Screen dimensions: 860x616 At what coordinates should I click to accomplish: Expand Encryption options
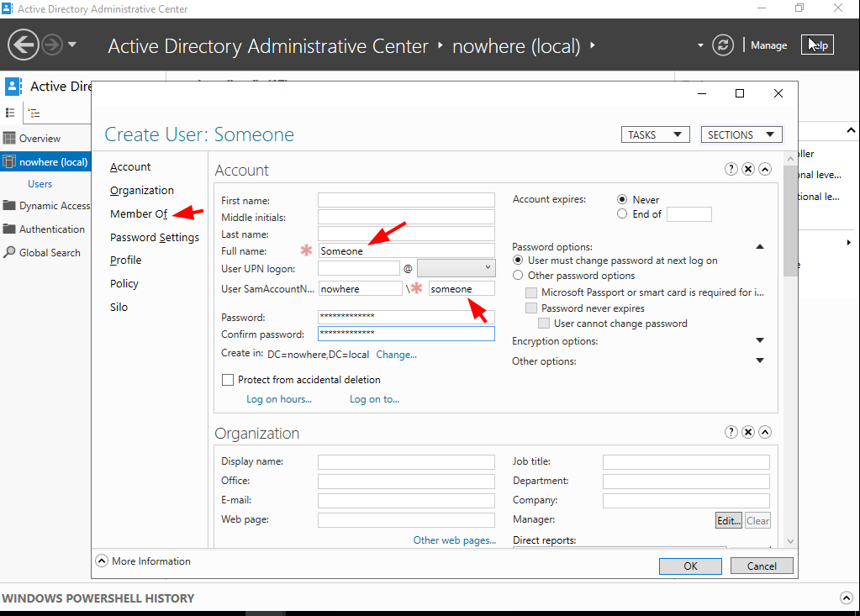760,340
